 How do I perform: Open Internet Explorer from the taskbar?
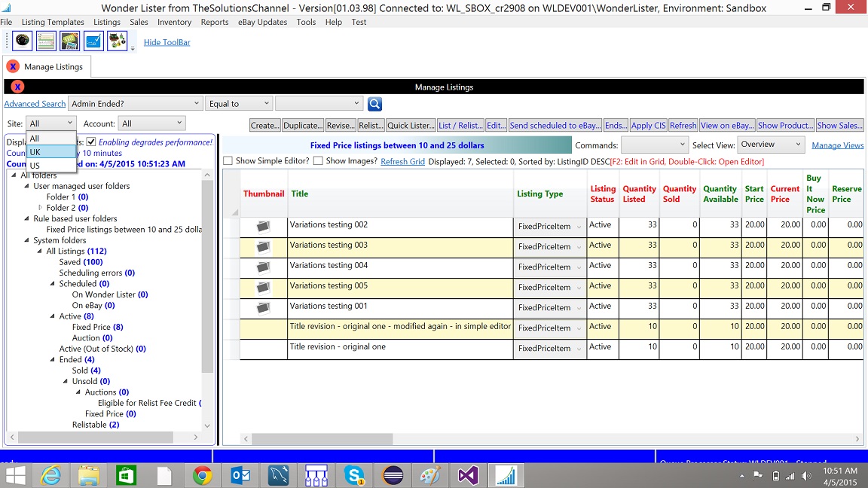point(51,475)
